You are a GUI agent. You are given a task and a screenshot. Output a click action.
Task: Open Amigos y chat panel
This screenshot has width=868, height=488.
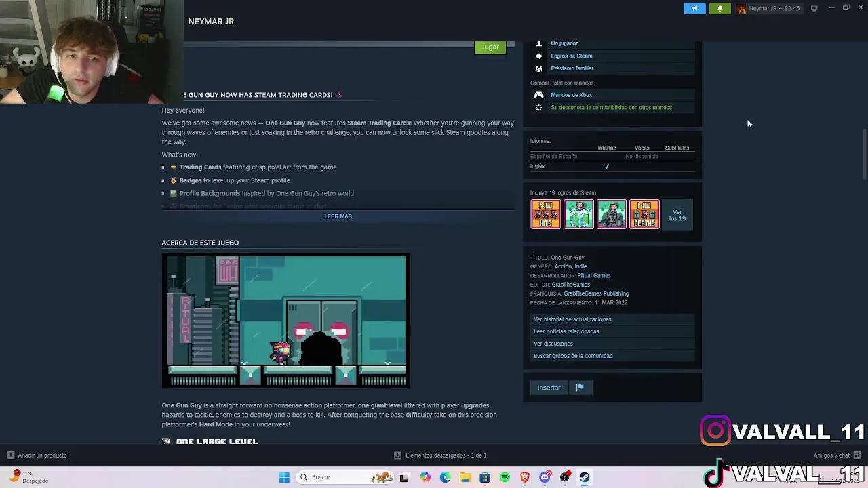coord(837,455)
